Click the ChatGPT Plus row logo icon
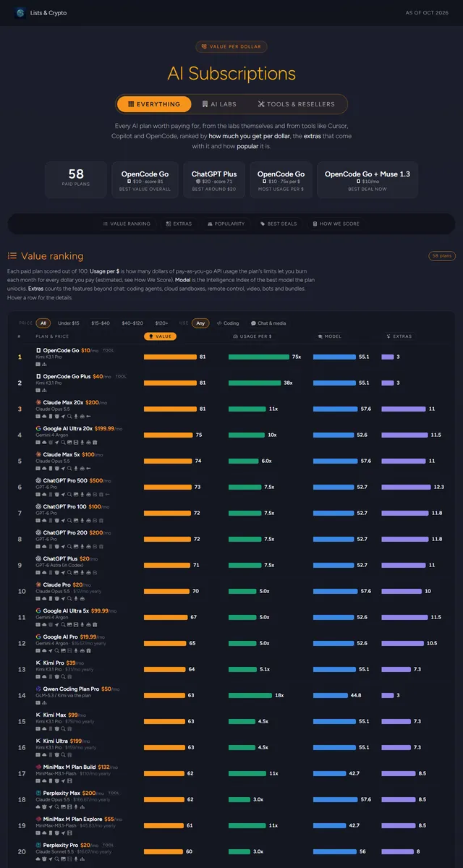This screenshot has width=463, height=868. pyautogui.click(x=38, y=558)
